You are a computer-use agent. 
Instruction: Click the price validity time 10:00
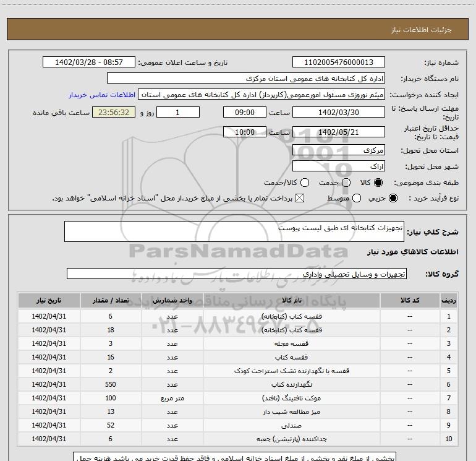(245, 132)
